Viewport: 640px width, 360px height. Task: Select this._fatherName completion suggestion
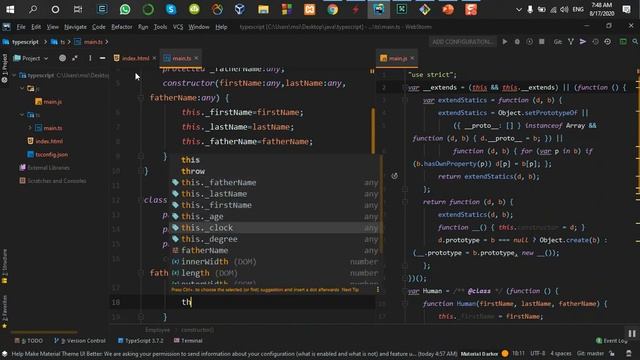276,182
